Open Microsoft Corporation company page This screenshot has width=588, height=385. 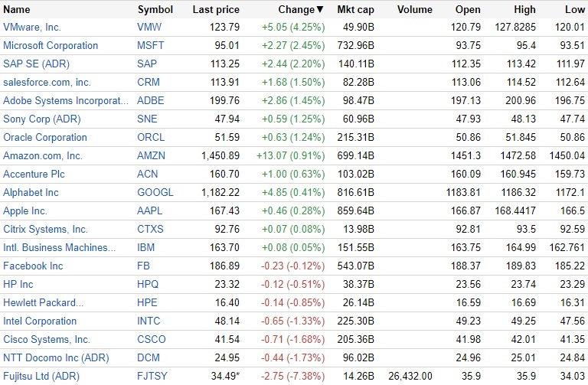click(x=51, y=46)
